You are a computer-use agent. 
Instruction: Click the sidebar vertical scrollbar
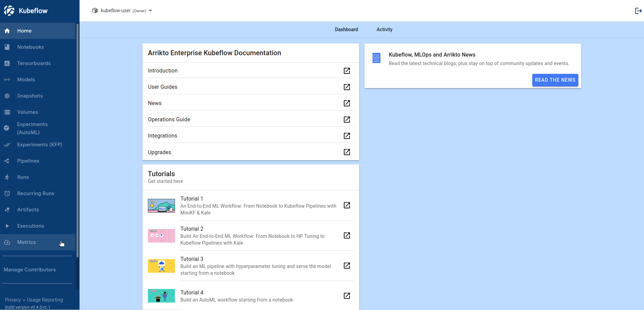[x=77, y=141]
